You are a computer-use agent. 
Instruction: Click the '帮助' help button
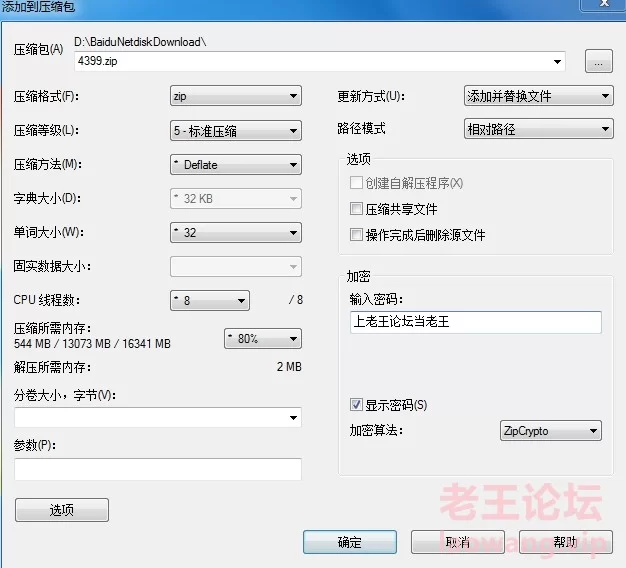pyautogui.click(x=566, y=542)
